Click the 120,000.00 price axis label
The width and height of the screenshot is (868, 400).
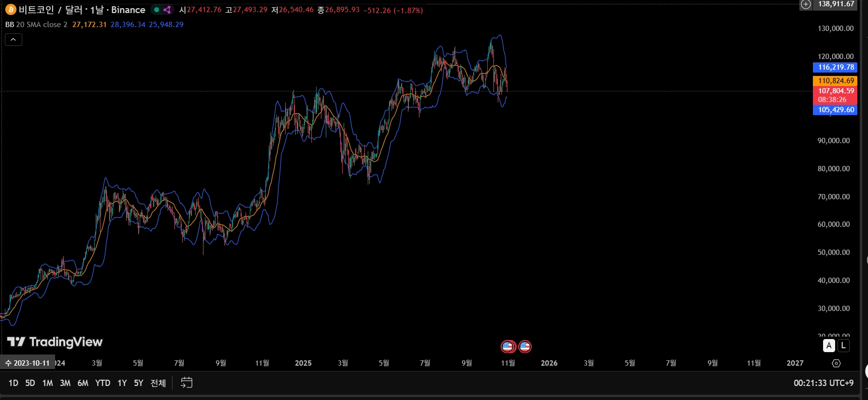tap(836, 57)
